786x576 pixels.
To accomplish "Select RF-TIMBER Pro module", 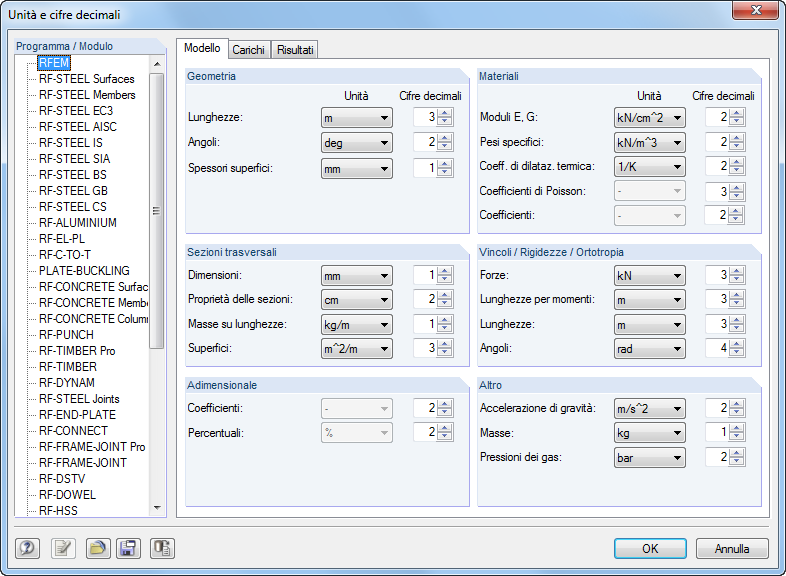I will pyautogui.click(x=77, y=351).
